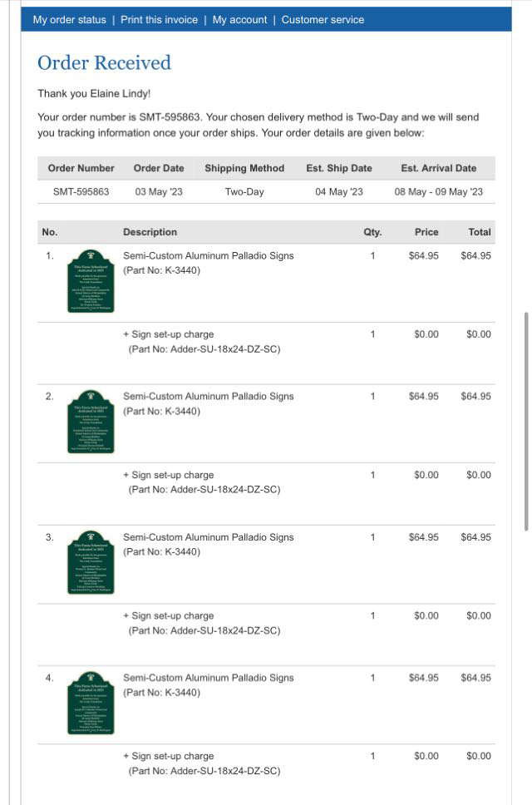Click the green sign thumbnail for item 1
This screenshot has height=805, width=532.
coord(91,281)
